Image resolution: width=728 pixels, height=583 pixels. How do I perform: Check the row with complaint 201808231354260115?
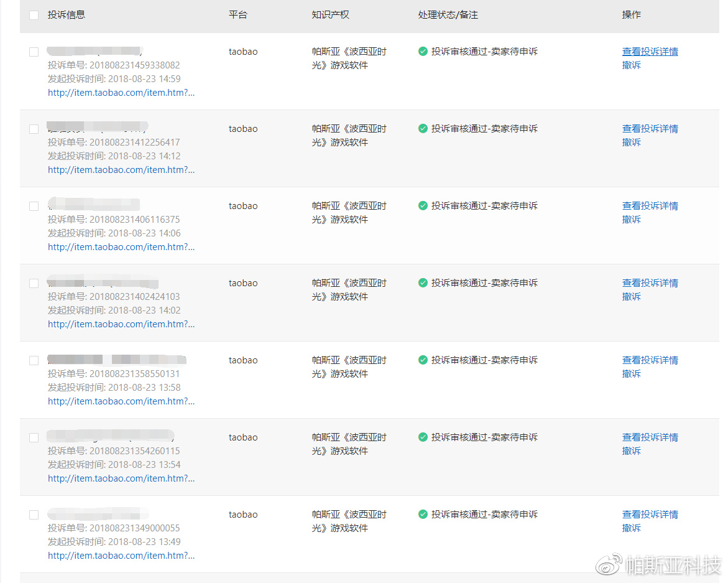pyautogui.click(x=34, y=437)
